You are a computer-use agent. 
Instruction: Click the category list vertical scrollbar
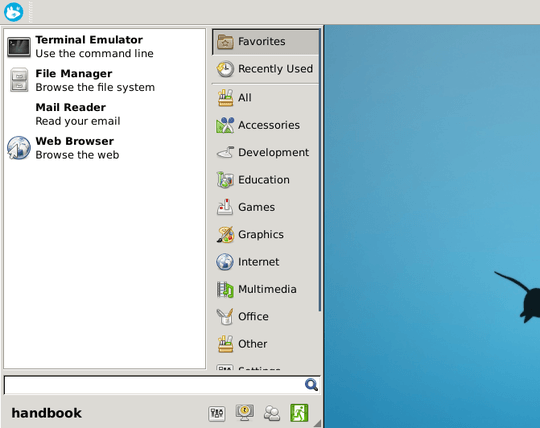coord(320,170)
